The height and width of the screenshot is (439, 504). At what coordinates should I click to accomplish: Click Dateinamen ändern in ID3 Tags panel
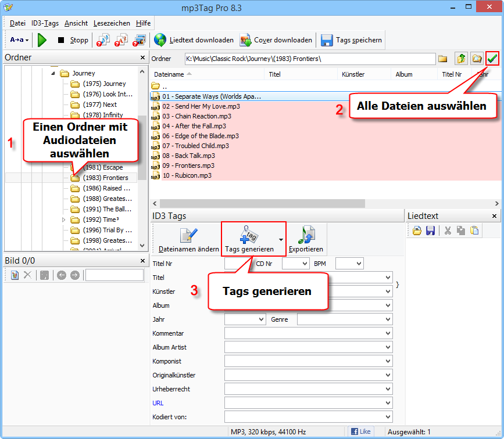click(189, 239)
